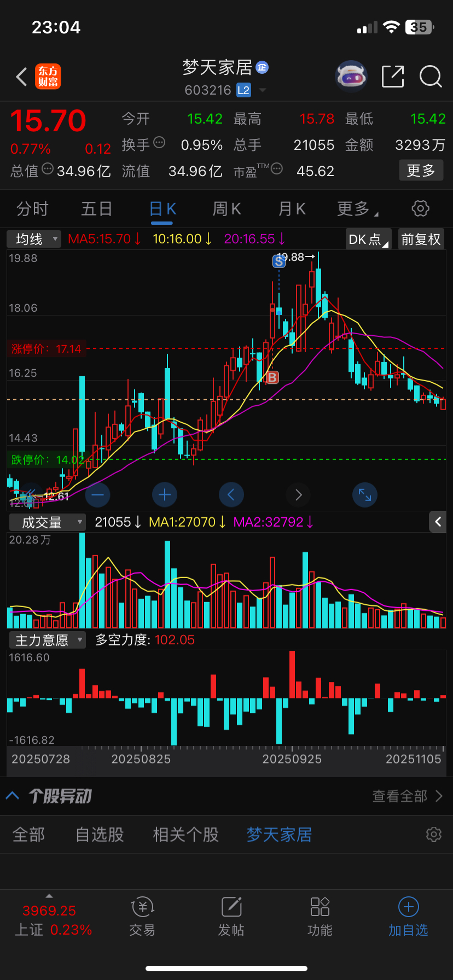The width and height of the screenshot is (453, 980).
Task: Open the 成交量 indicator dropdown
Action: click(48, 522)
